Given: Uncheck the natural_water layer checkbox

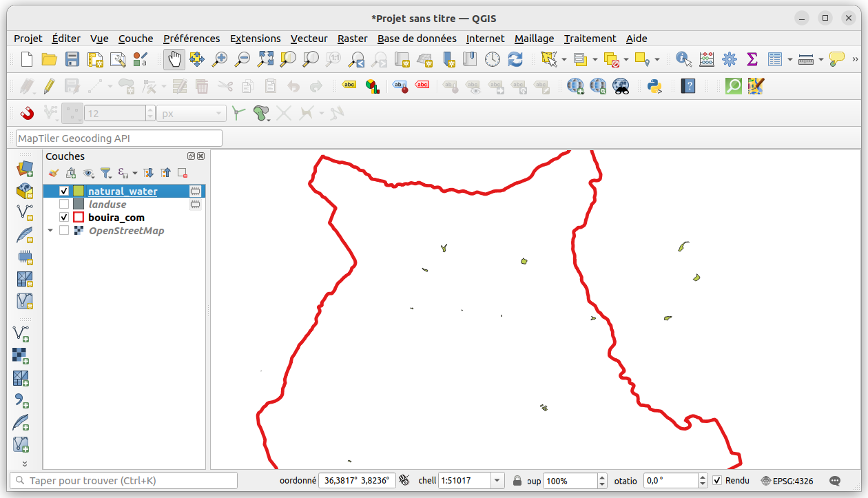Looking at the screenshot, I should tap(64, 191).
